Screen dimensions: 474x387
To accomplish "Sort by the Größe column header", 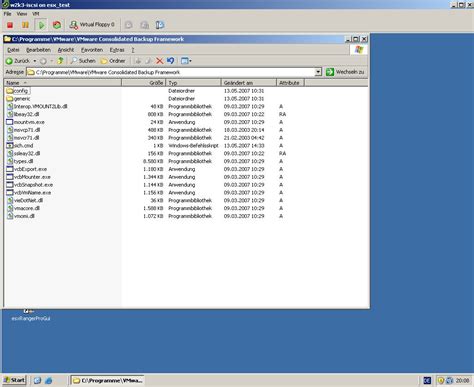I will point(143,83).
